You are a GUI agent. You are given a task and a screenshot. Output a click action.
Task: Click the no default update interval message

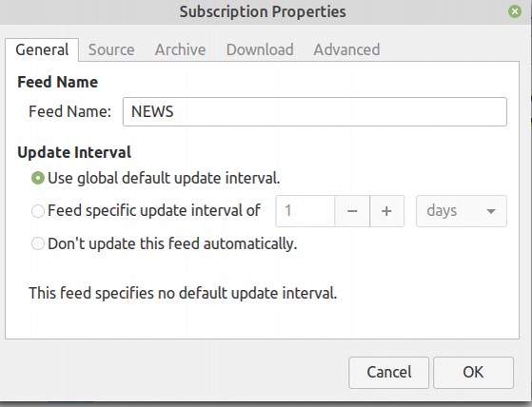tap(183, 293)
